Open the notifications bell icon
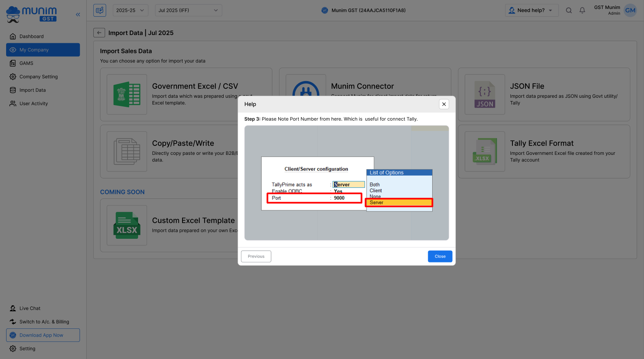 coord(582,11)
